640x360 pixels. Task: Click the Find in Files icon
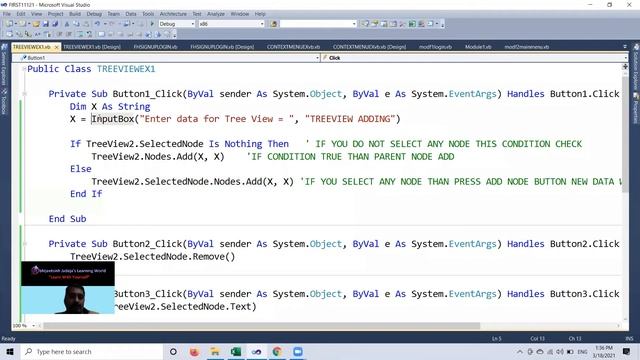click(274, 24)
